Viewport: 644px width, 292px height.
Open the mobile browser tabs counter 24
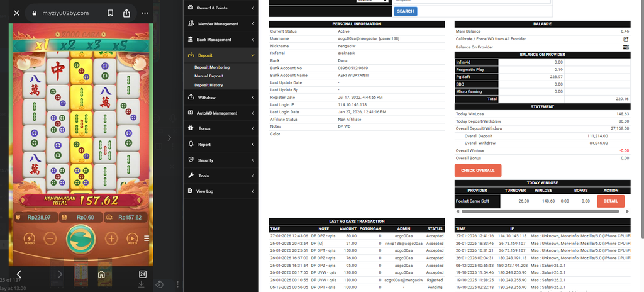tap(143, 274)
